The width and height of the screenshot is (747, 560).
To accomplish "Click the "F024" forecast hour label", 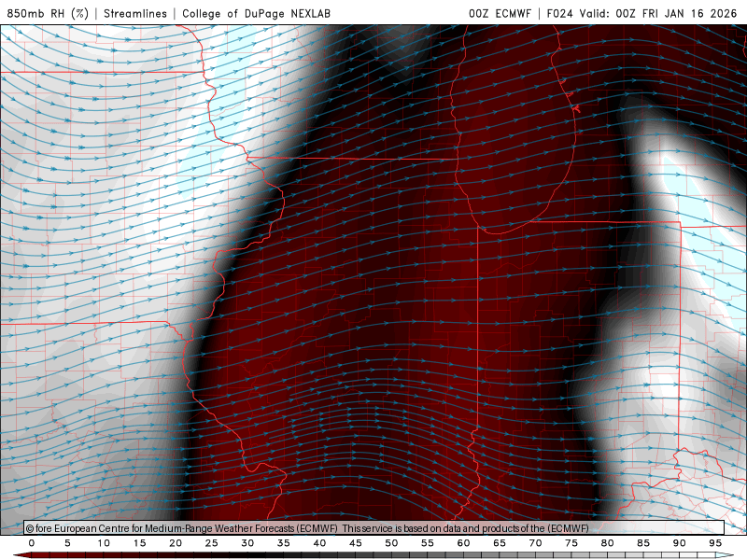I will 559,13.
